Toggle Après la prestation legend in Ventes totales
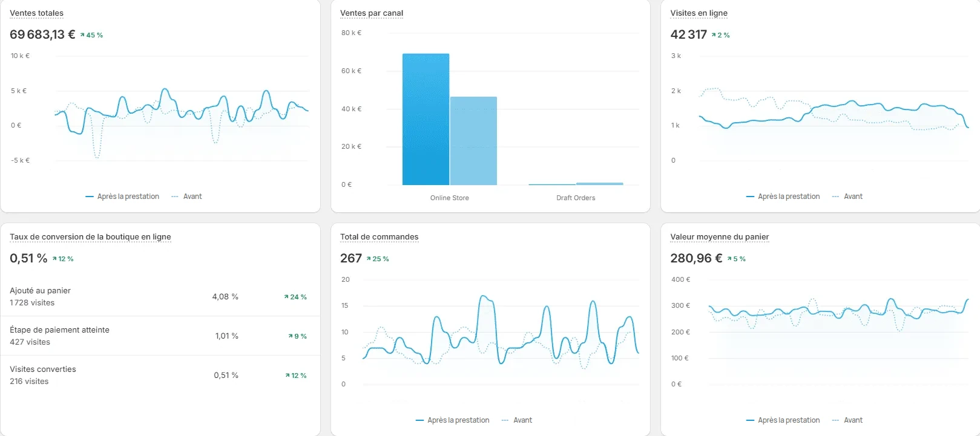 click(122, 197)
